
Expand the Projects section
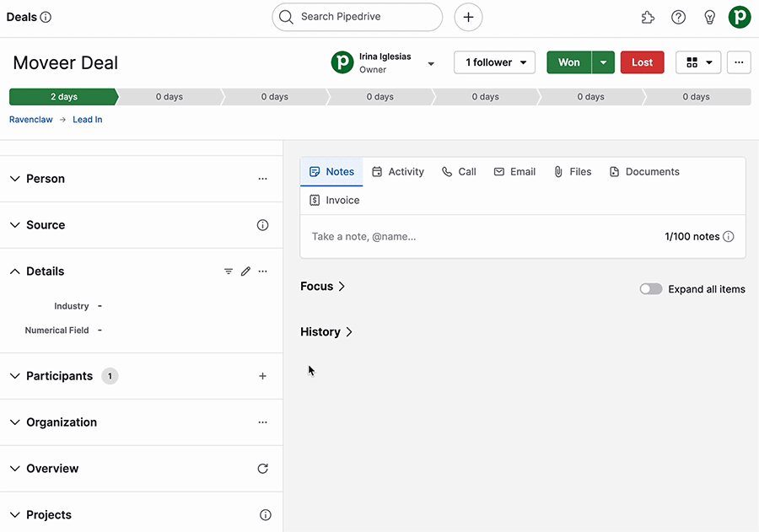(x=15, y=515)
